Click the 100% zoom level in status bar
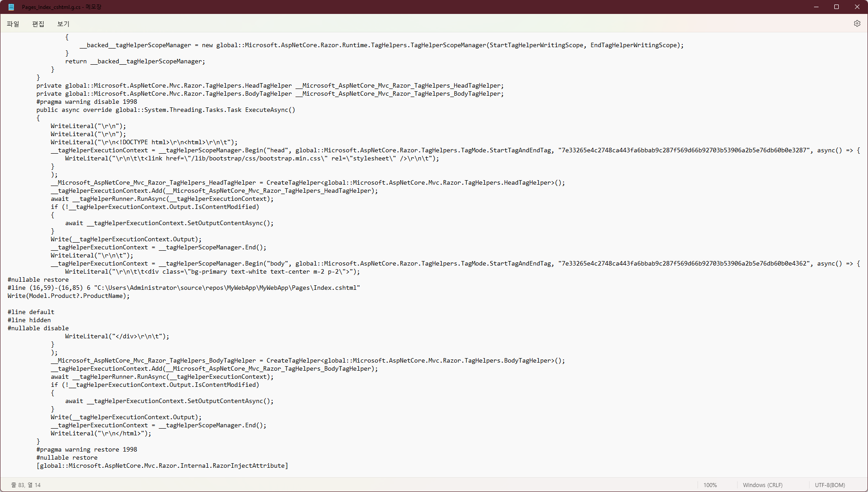The width and height of the screenshot is (868, 492). tap(710, 485)
